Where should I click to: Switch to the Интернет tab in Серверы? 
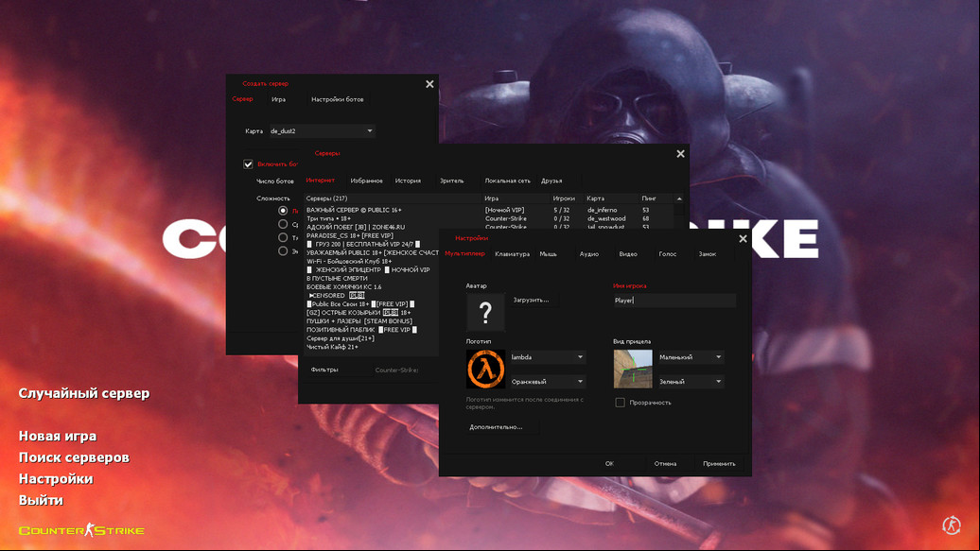320,180
